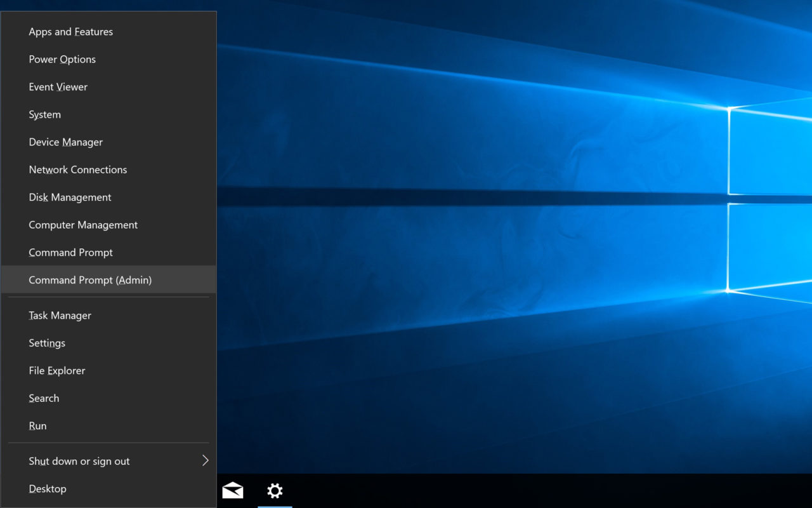
Task: Open the Run dialog entry
Action: pyautogui.click(x=37, y=426)
